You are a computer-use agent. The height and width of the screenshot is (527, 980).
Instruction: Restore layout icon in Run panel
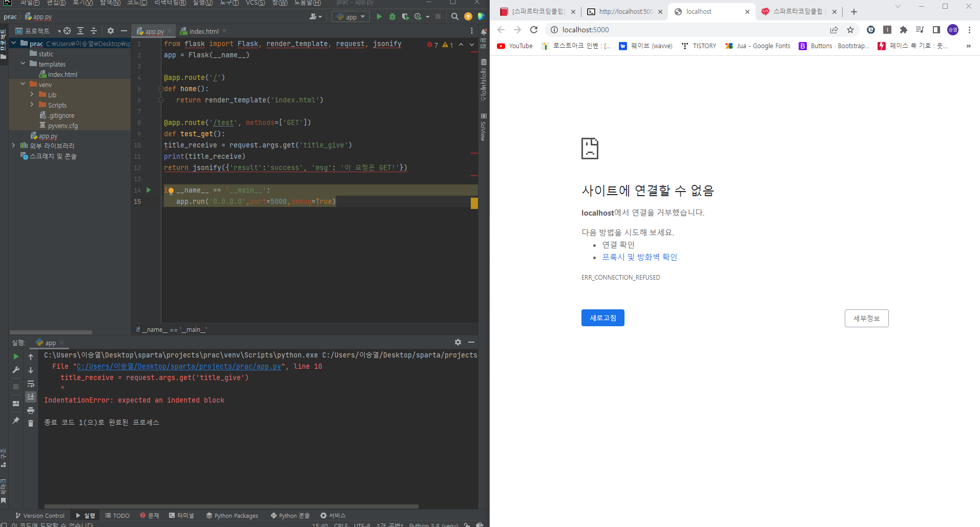[x=16, y=404]
